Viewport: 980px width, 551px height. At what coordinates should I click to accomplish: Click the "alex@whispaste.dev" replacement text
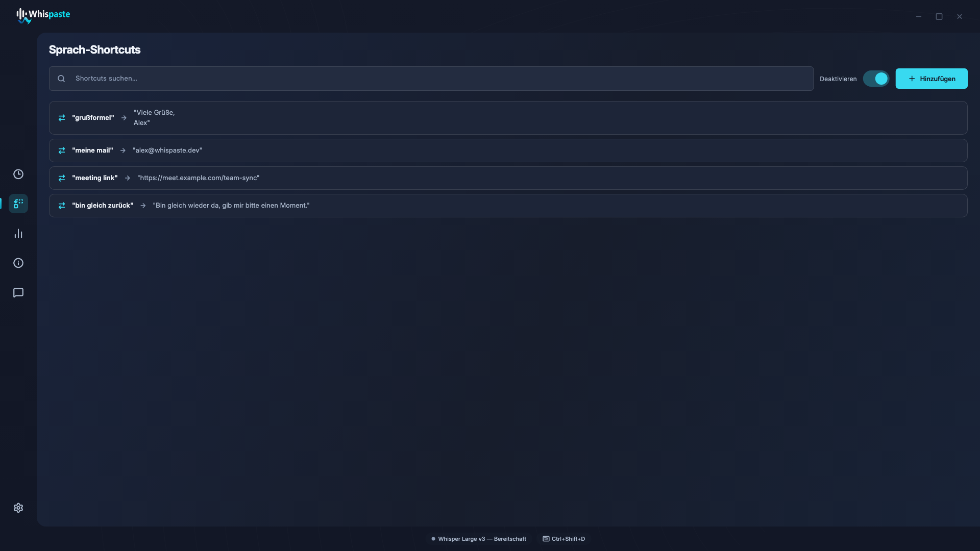167,151
